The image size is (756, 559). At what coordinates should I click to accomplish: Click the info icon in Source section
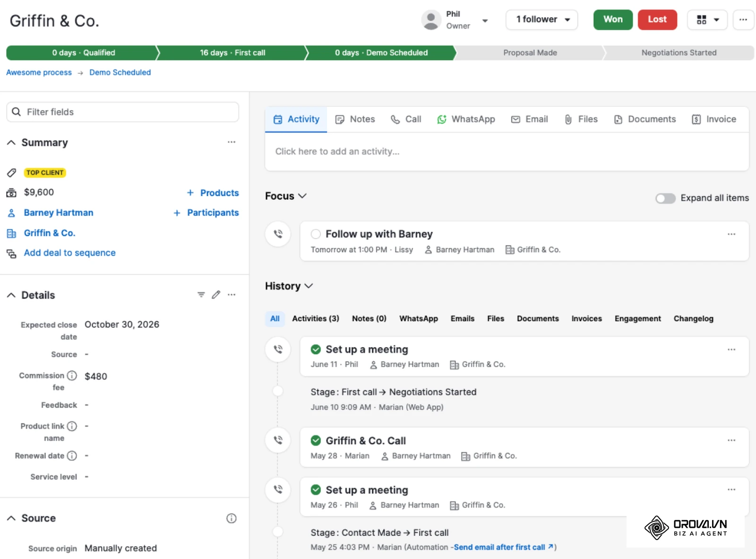pyautogui.click(x=231, y=518)
